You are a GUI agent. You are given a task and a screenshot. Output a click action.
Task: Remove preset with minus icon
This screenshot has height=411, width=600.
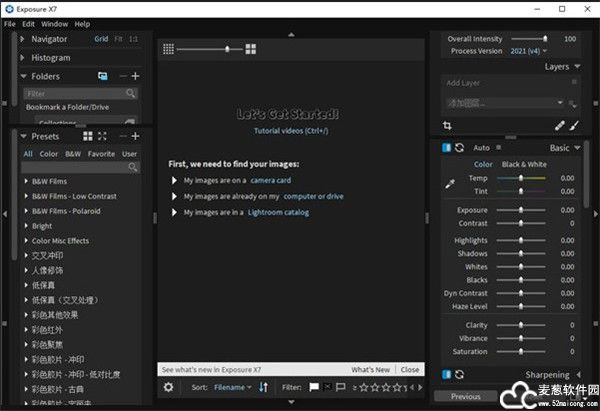(123, 136)
